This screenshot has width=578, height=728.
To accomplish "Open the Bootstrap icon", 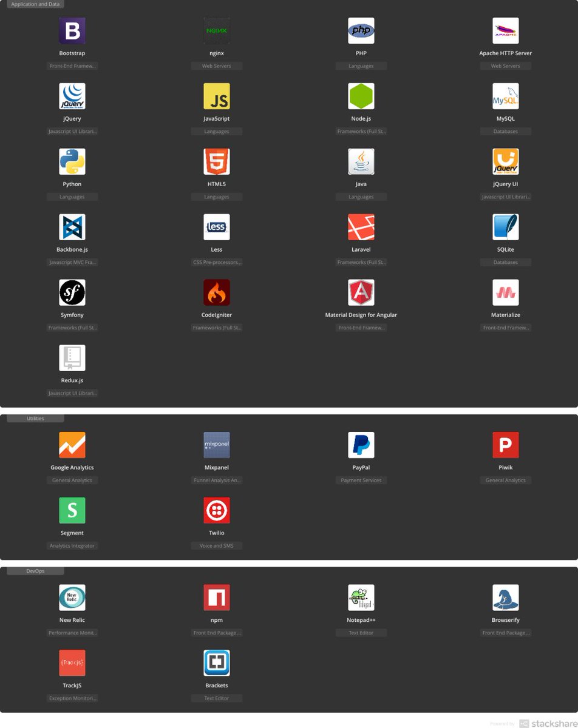I will 72,30.
